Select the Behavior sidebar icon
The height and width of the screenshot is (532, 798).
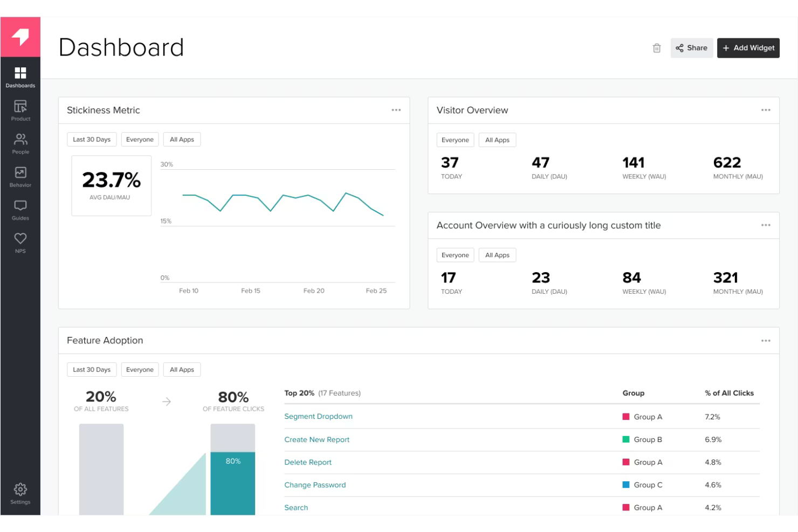point(20,175)
